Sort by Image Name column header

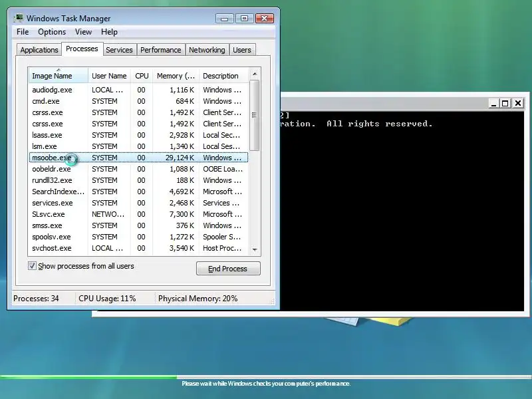(59, 76)
